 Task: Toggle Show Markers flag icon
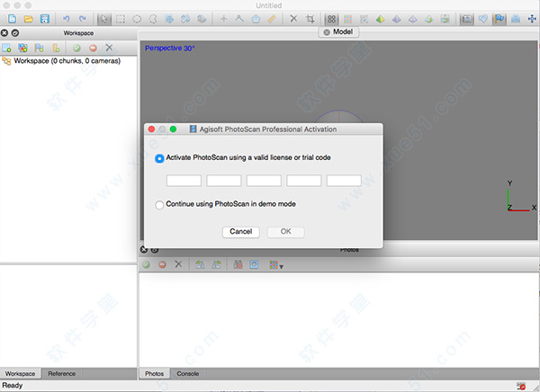[x=499, y=19]
